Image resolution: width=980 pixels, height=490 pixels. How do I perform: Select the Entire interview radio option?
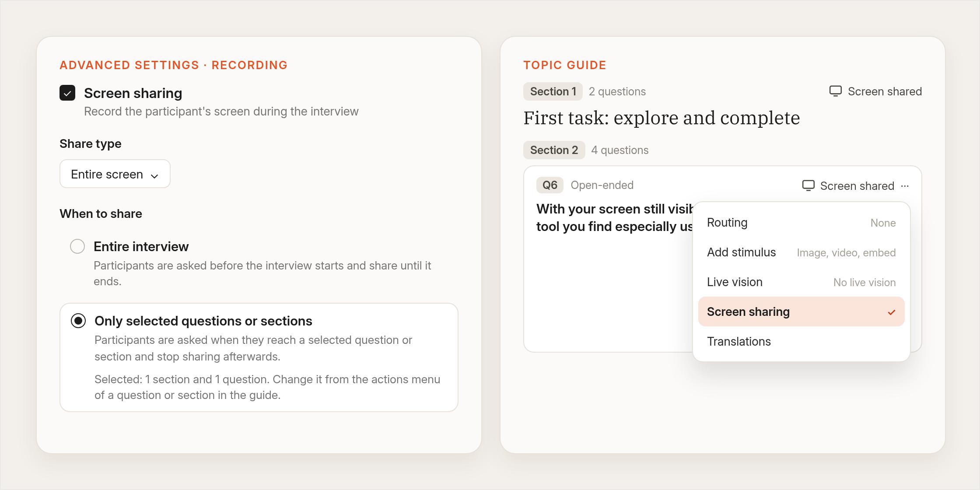[77, 246]
